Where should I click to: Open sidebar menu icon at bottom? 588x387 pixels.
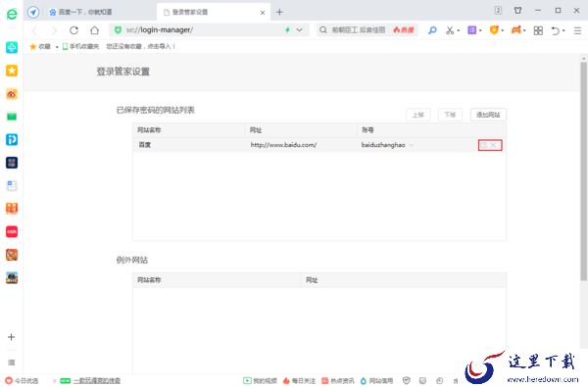click(11, 363)
